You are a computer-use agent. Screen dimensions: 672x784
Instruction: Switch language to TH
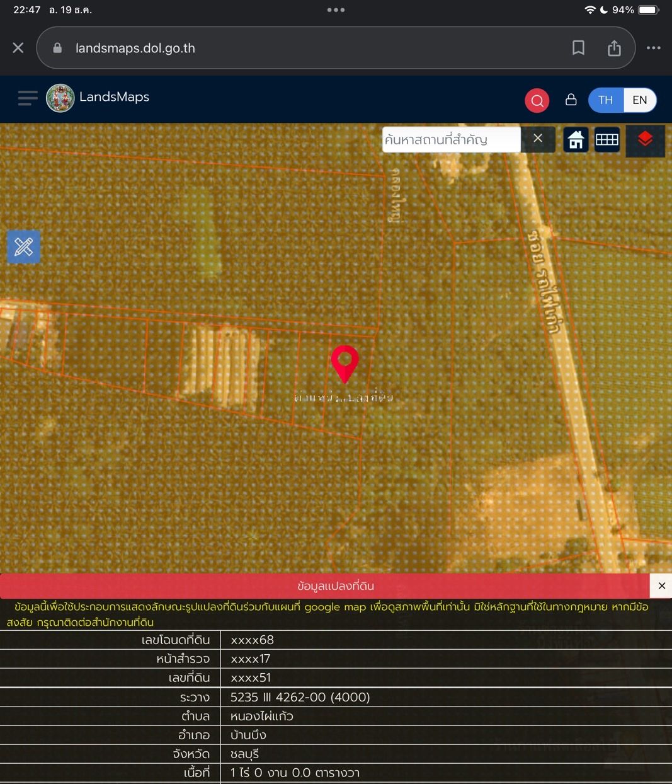pos(605,100)
